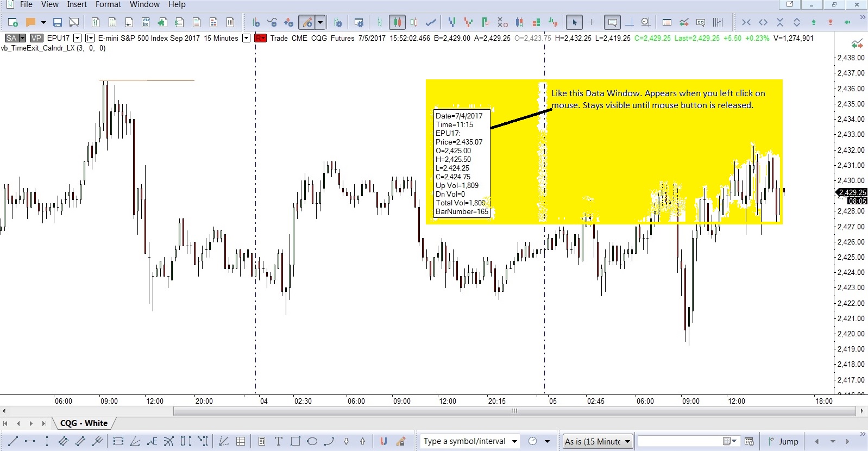Select the candlestick chart style icon

pos(397,22)
